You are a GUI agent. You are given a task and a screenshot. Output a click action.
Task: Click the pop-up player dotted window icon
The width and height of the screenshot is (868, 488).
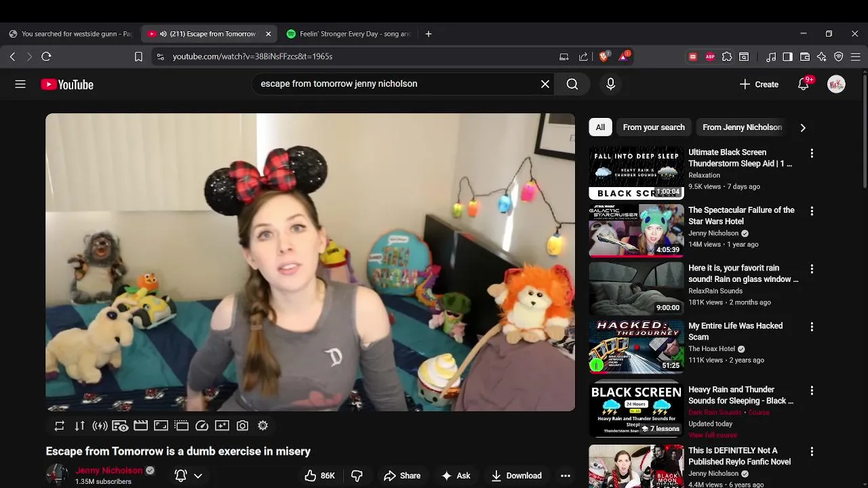pos(181,426)
